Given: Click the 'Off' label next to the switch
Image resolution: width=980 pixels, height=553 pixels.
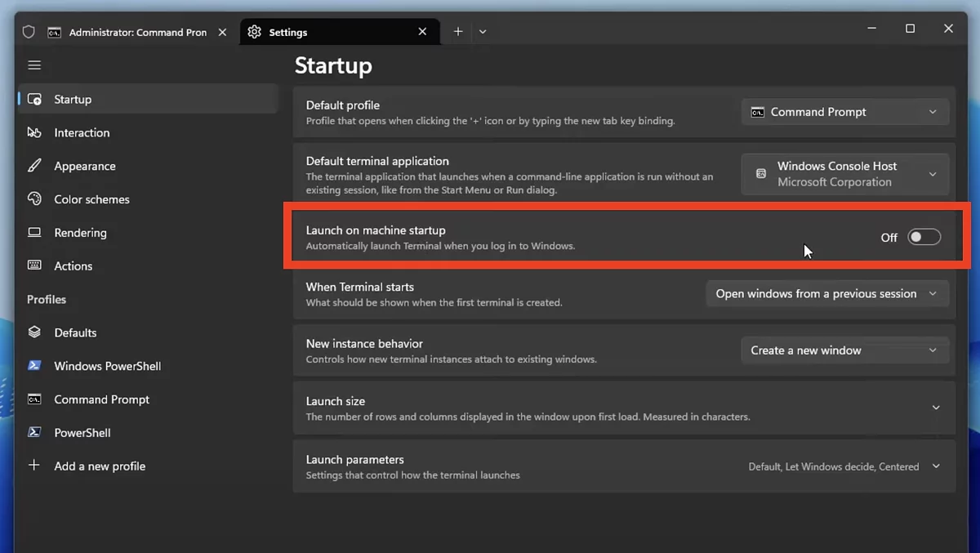Looking at the screenshot, I should pos(889,237).
